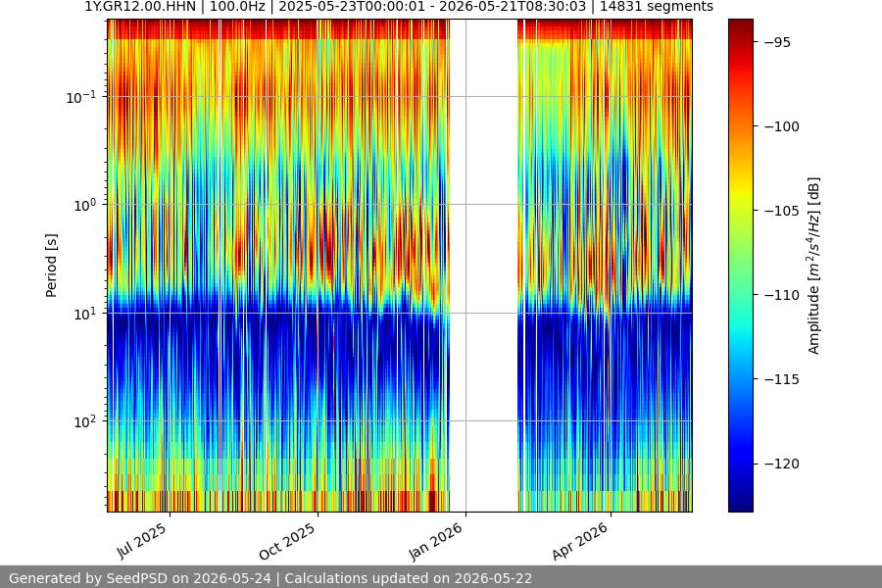Click the '−120' colorbar tick label
Viewport: 882px width, 588px height.
782,464
